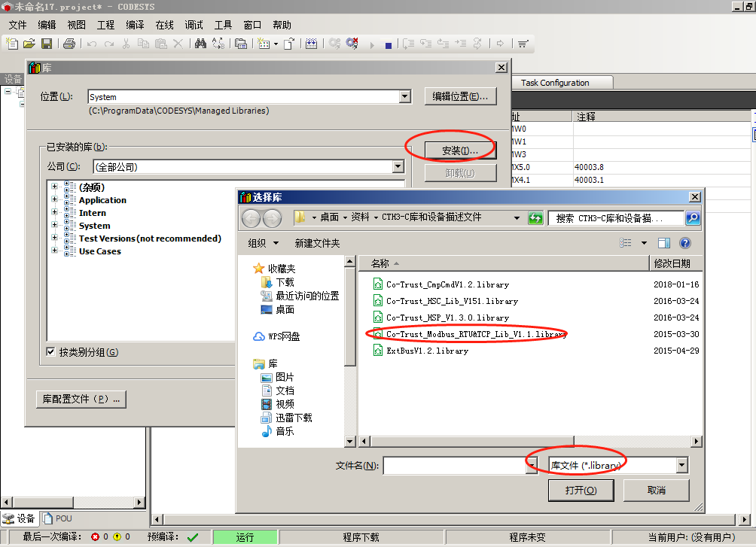Viewport: 756px width, 547px height.
Task: Open the 工具 menu
Action: [223, 25]
